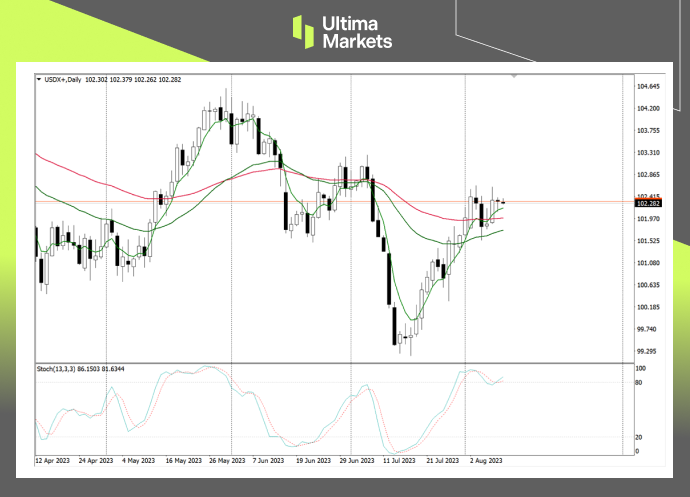Select price axis label 103.755
Viewport: 690px width, 497px height.
tap(648, 131)
